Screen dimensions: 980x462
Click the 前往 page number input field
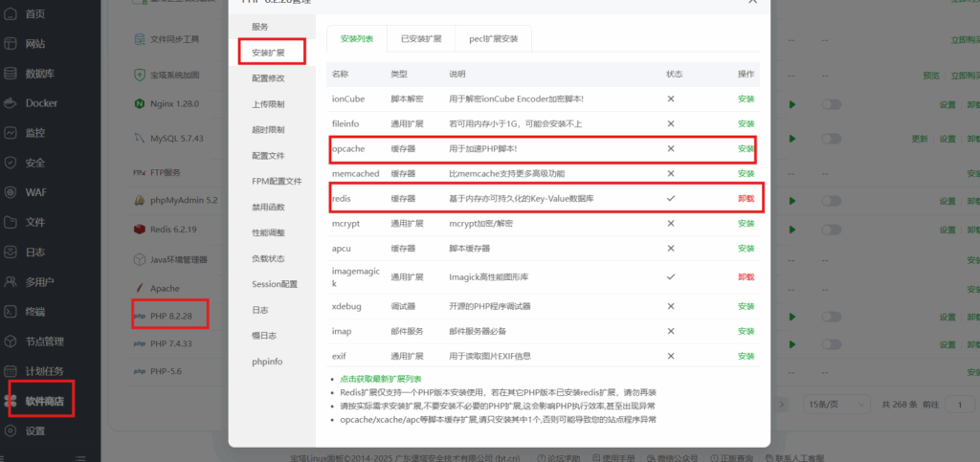pyautogui.click(x=959, y=405)
